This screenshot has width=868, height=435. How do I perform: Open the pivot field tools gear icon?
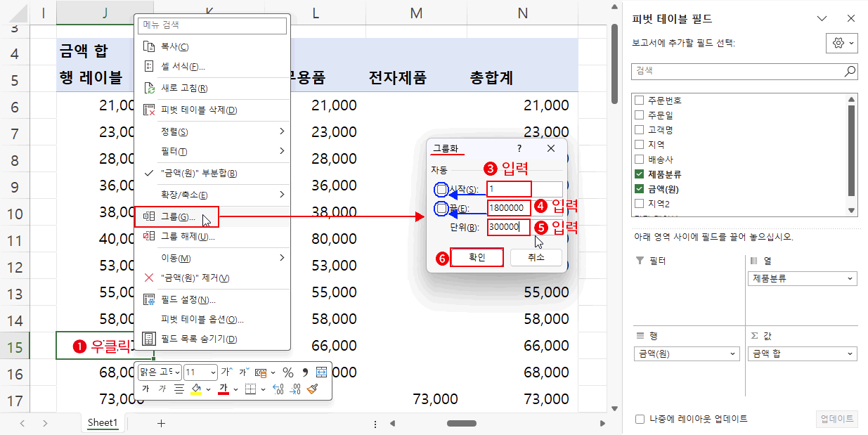840,43
